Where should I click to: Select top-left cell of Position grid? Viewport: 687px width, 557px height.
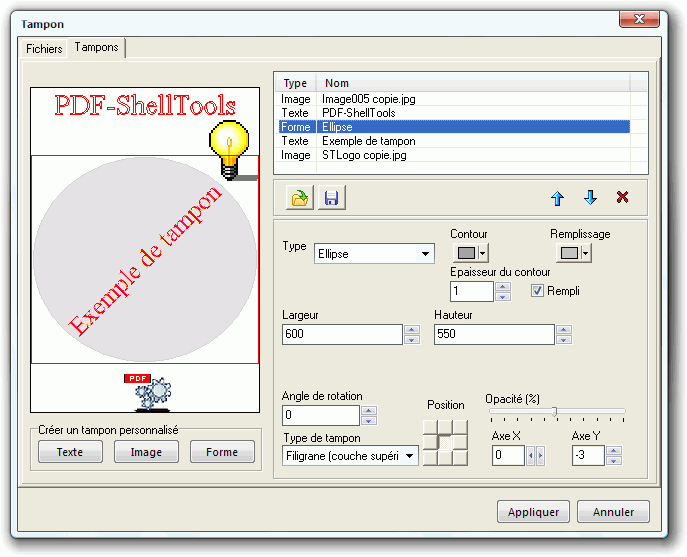coord(430,427)
